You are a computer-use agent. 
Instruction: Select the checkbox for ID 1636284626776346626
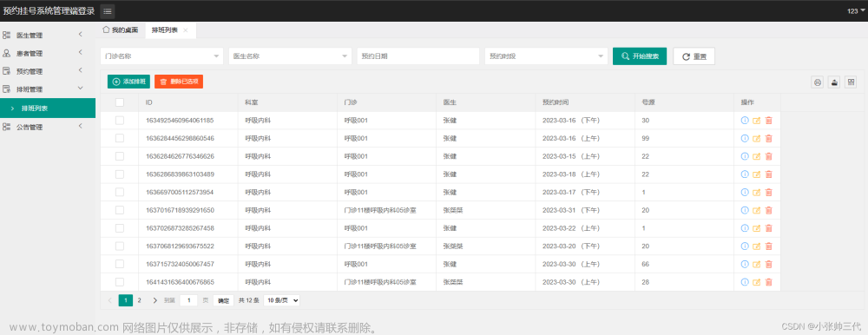coord(120,156)
